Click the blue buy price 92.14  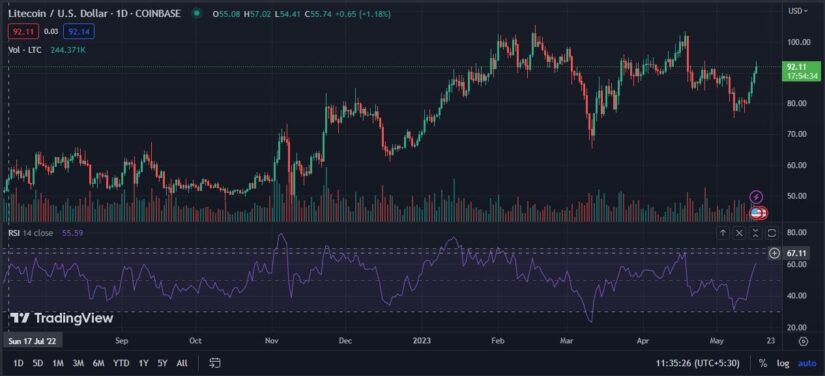pyautogui.click(x=78, y=32)
